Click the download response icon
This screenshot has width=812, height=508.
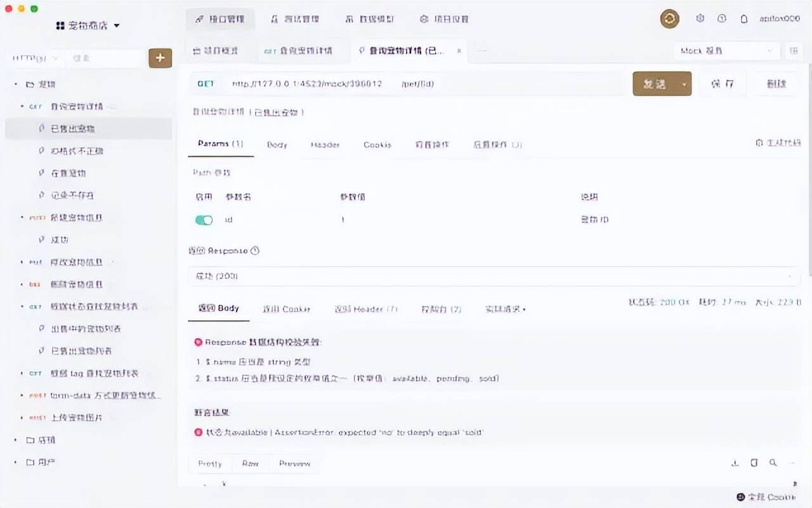click(735, 464)
